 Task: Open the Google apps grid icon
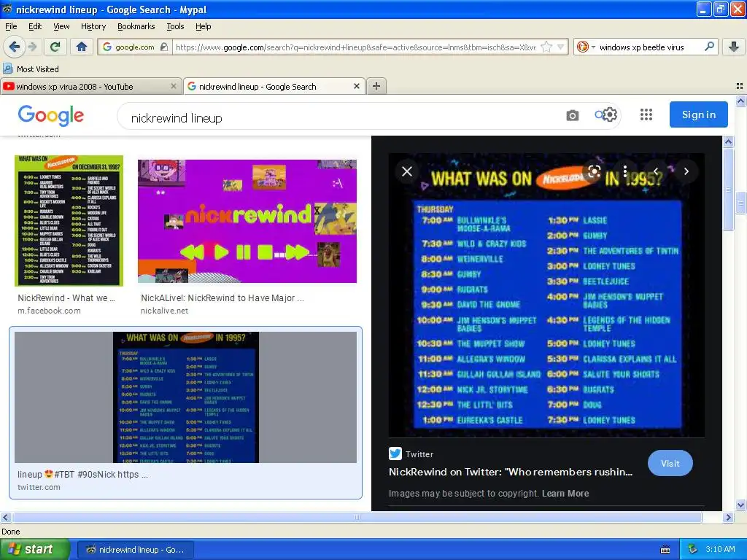646,114
